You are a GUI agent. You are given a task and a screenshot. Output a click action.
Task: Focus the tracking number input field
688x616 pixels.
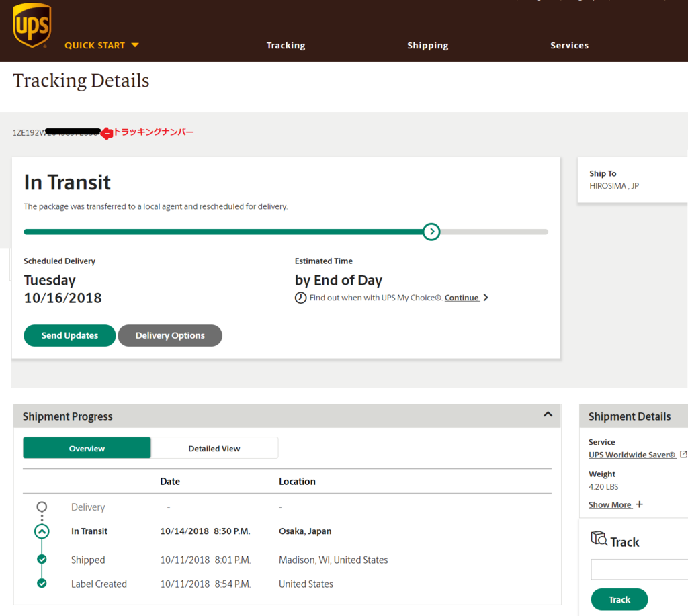(x=640, y=570)
